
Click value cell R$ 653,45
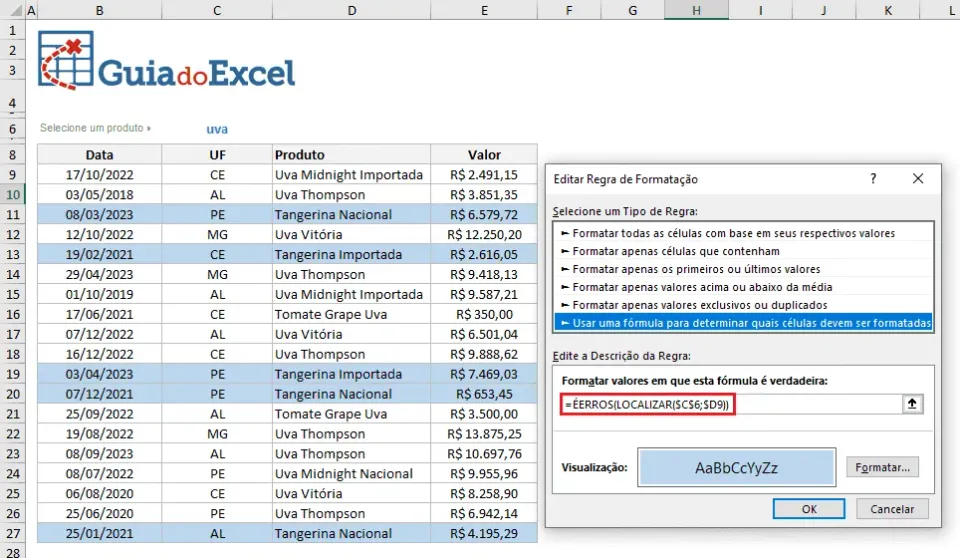484,394
